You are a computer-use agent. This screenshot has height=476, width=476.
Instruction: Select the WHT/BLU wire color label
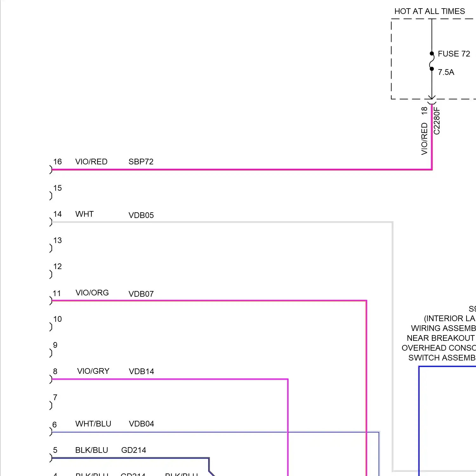click(x=93, y=424)
